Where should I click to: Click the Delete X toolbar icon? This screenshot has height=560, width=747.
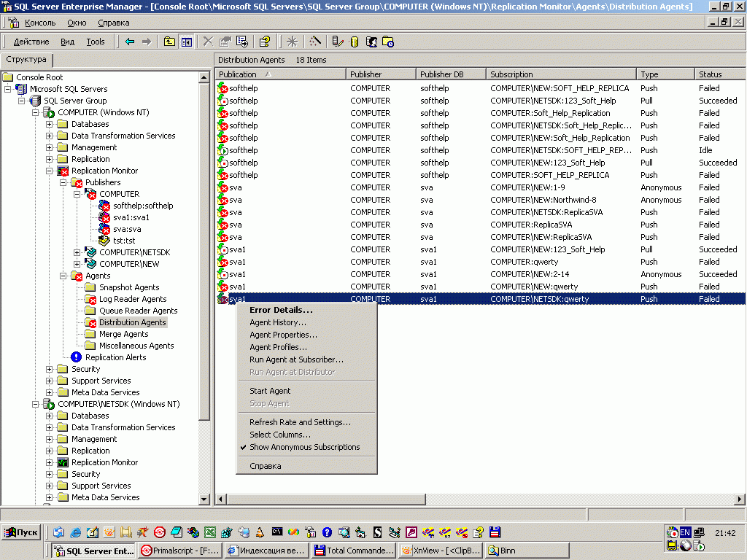click(208, 42)
